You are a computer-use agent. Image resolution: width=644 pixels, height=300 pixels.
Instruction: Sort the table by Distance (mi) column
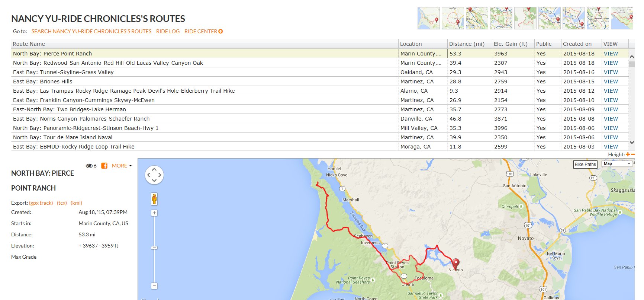click(x=467, y=44)
